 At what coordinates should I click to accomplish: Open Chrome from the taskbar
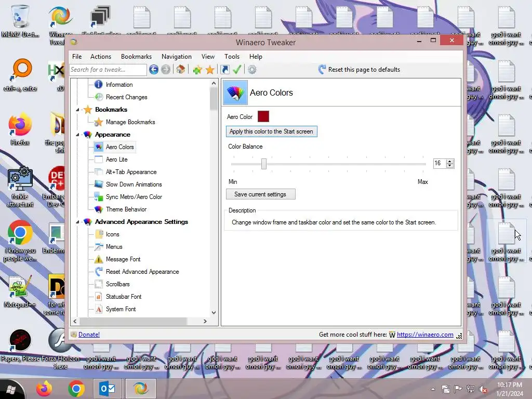tap(76, 389)
